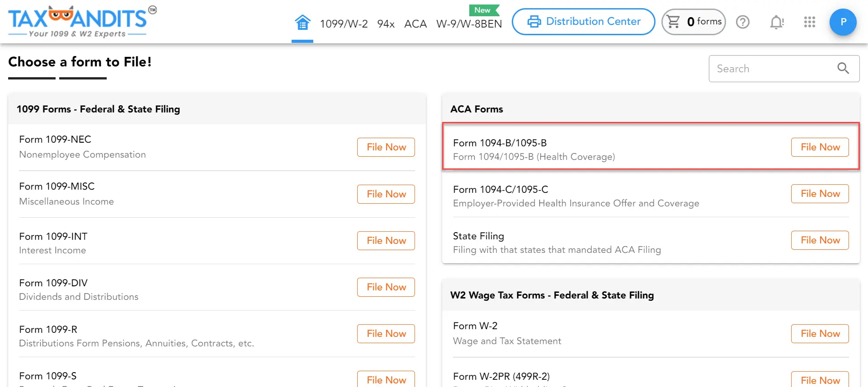Click File Now for ACA State Filing
The height and width of the screenshot is (387, 868).
tap(820, 240)
